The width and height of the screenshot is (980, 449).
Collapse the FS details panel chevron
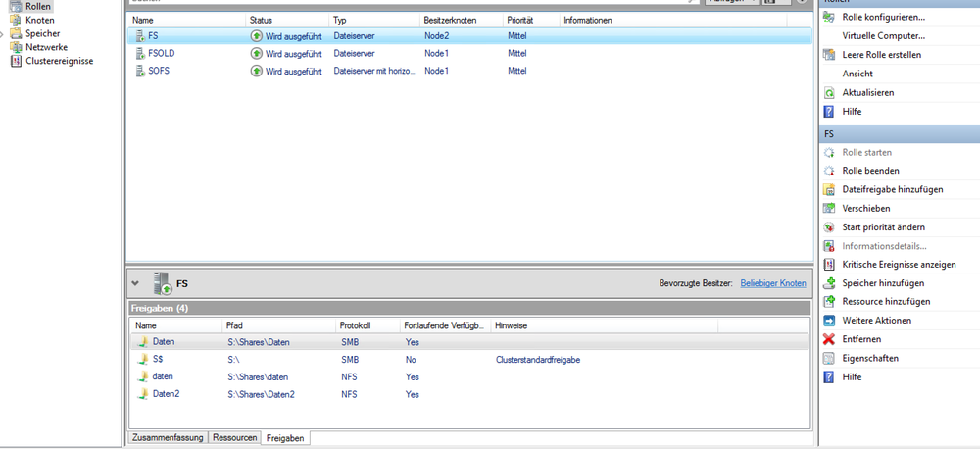pyautogui.click(x=135, y=283)
